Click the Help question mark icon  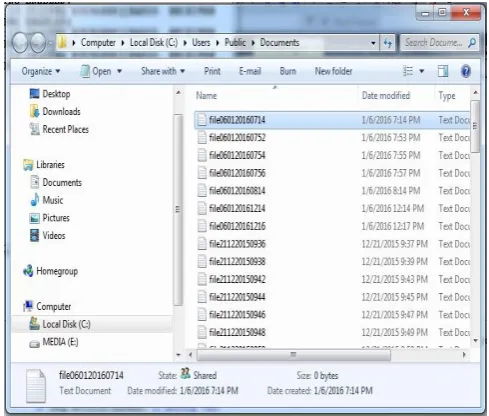click(466, 71)
